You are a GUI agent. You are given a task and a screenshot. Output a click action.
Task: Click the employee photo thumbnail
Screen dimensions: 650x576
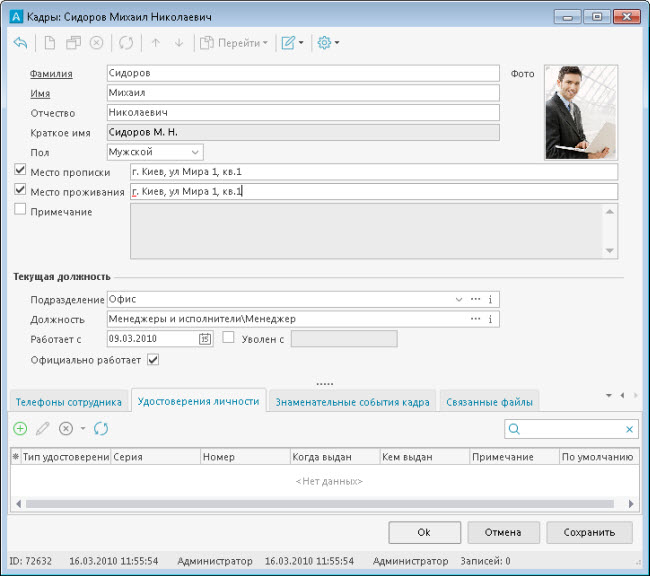point(581,112)
